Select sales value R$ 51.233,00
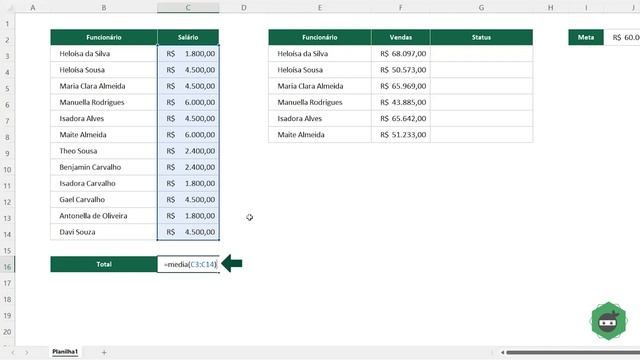 (x=400, y=135)
